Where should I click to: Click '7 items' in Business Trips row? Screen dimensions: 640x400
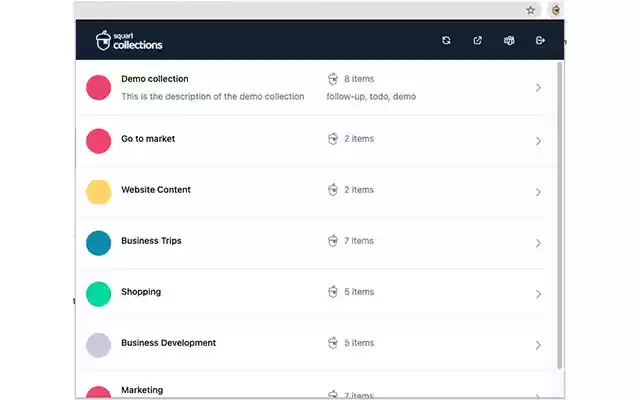[359, 241]
